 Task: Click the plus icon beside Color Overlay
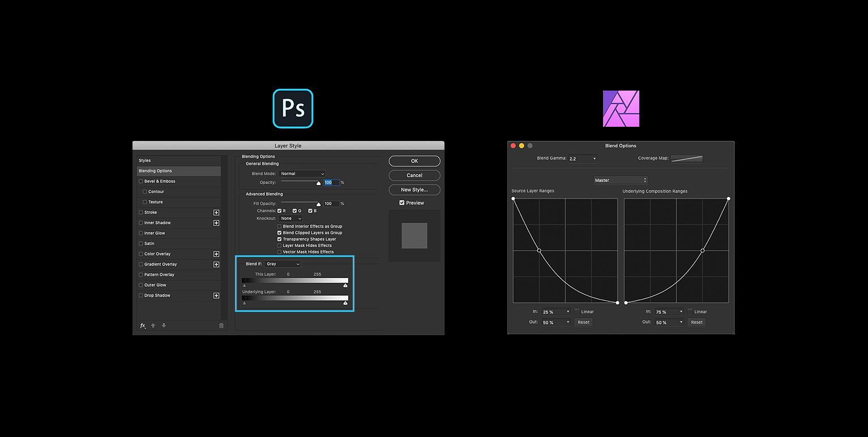(216, 254)
